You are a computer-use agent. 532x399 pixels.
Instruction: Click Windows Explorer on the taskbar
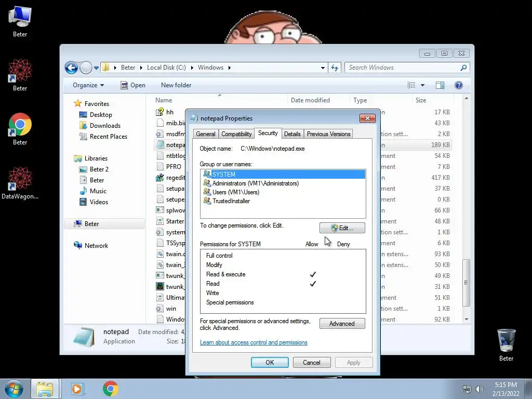45,389
